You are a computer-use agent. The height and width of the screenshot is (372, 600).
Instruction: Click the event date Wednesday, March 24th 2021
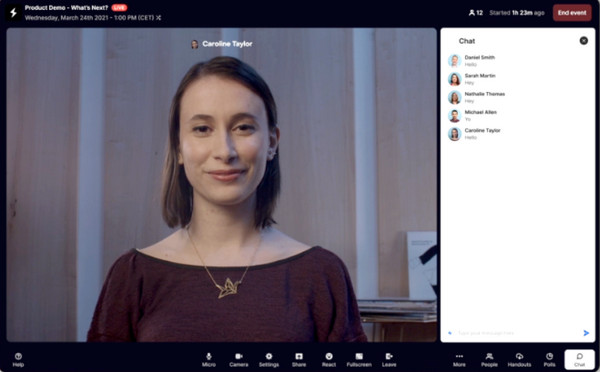coord(68,18)
